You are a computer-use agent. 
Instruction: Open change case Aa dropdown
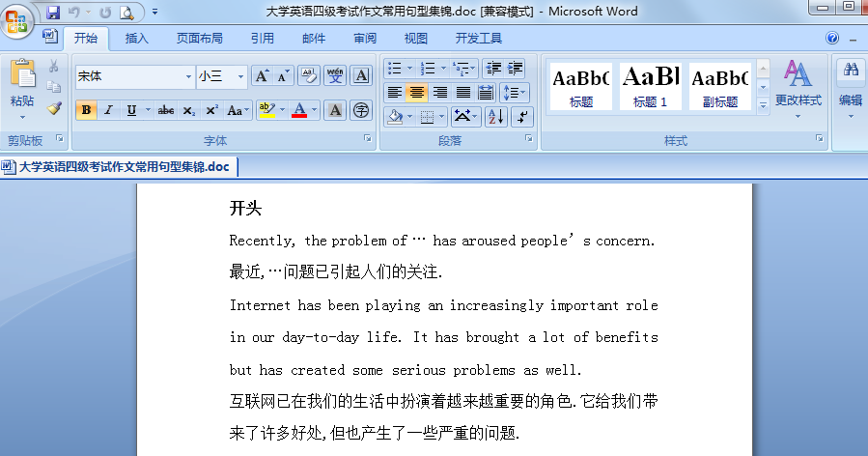(238, 110)
